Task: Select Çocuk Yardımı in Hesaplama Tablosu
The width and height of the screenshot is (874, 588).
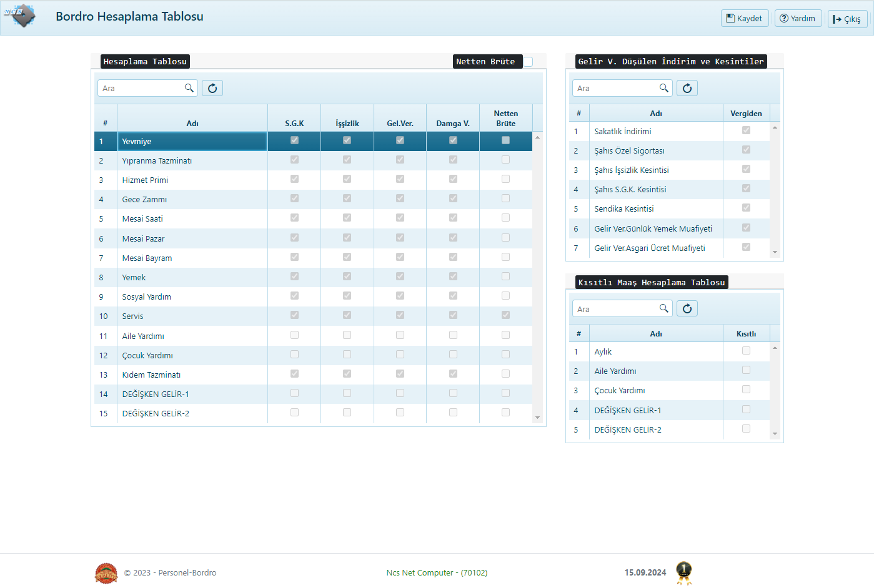Action: coord(314,355)
